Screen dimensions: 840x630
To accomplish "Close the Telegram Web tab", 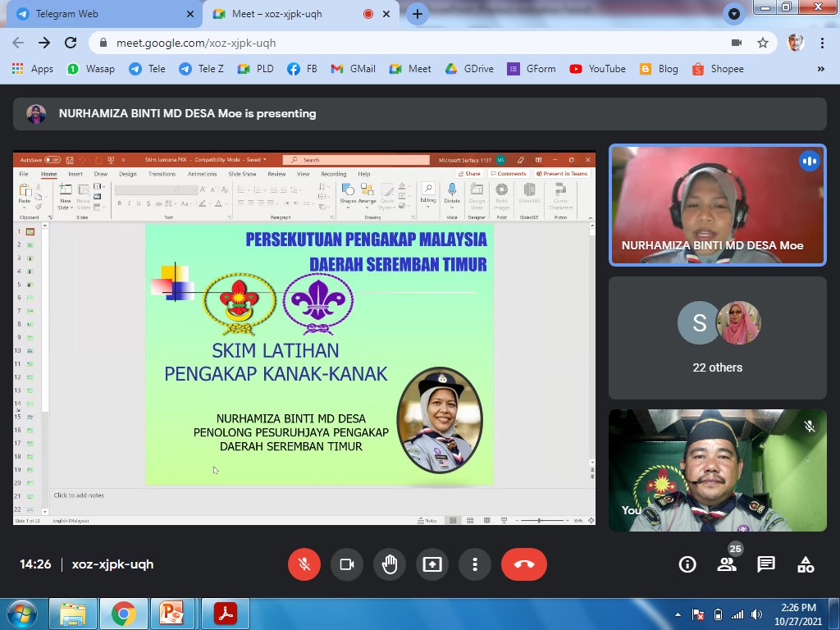I will (x=190, y=14).
